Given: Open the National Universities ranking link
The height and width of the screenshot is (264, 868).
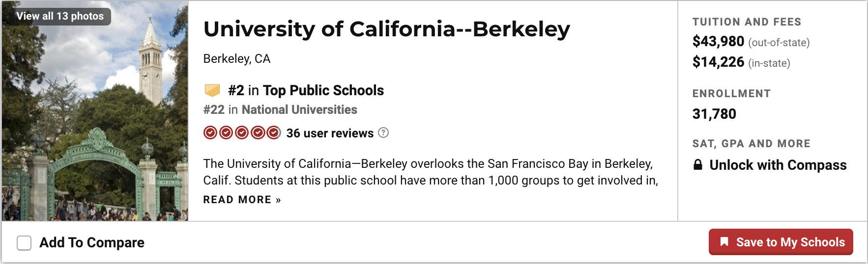Looking at the screenshot, I should pyautogui.click(x=299, y=109).
